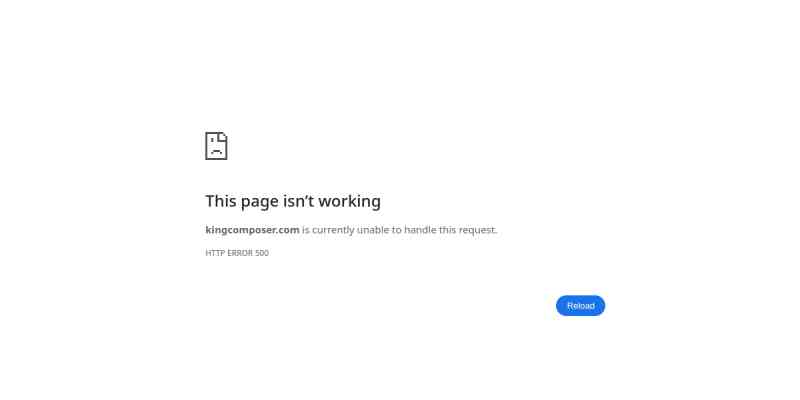Click the frowning mouth on the page icon
The image size is (800, 400).
click(x=216, y=152)
